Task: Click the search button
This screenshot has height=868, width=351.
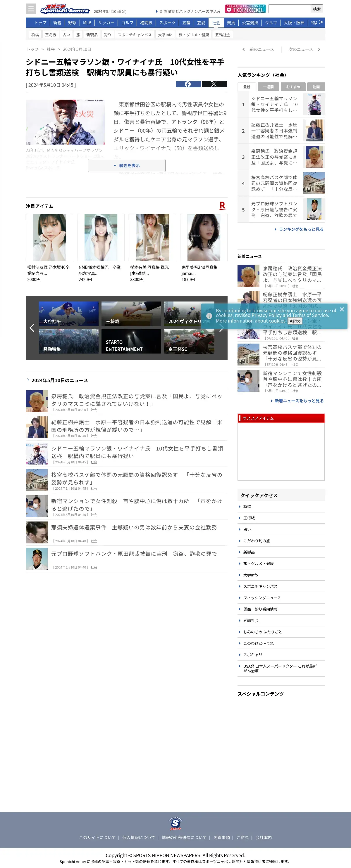Action: point(317,9)
